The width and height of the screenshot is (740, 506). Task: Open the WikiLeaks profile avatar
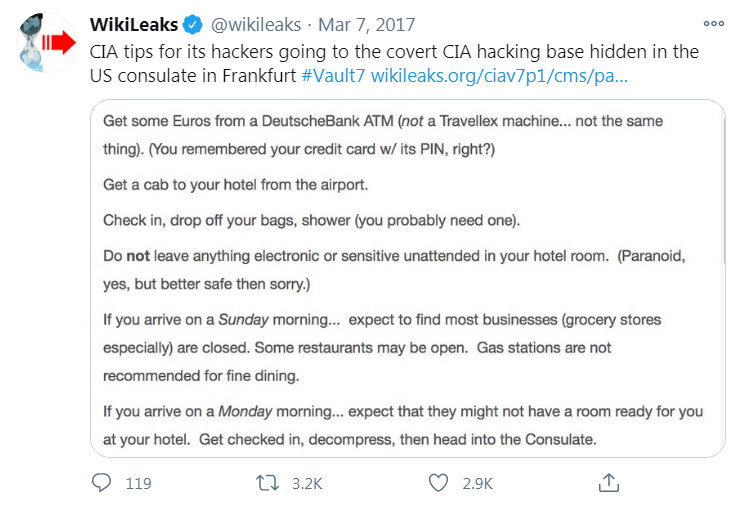click(46, 42)
